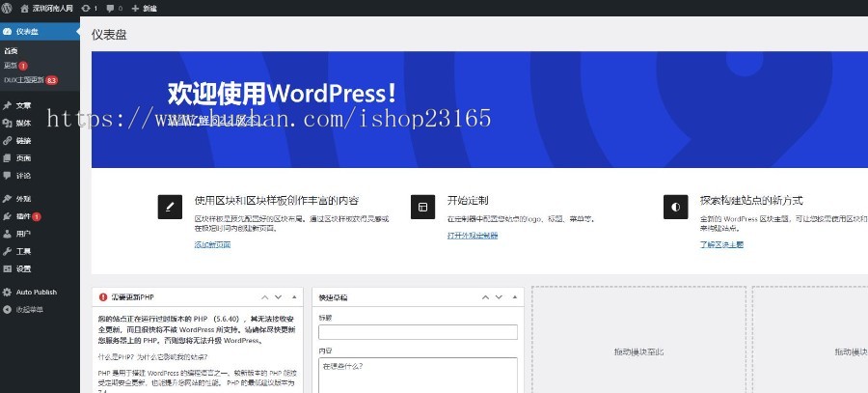Open the + 新建 menu
868x393 pixels.
pyautogui.click(x=144, y=9)
